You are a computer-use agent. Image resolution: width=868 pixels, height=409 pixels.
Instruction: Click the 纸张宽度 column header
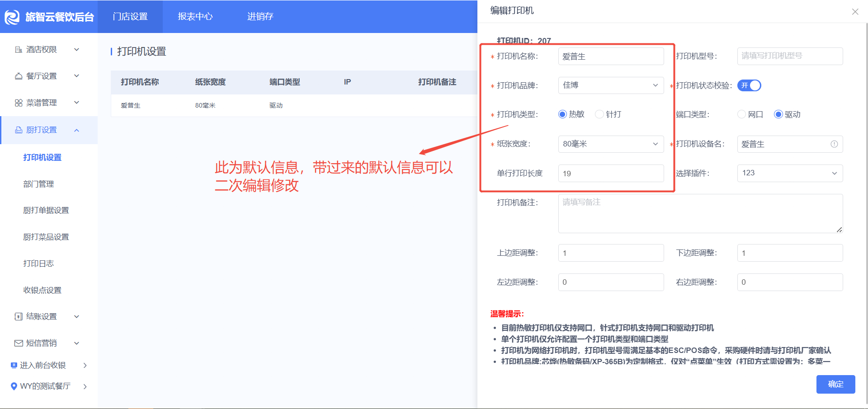coord(210,82)
